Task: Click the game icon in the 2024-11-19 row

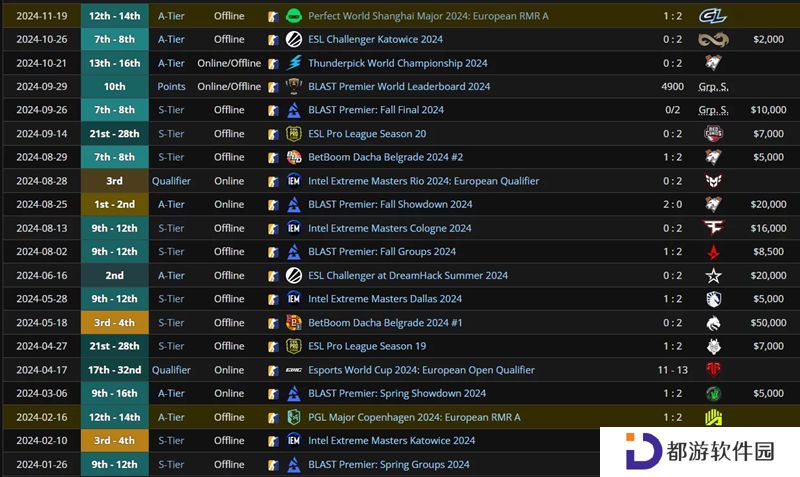Action: click(x=273, y=16)
